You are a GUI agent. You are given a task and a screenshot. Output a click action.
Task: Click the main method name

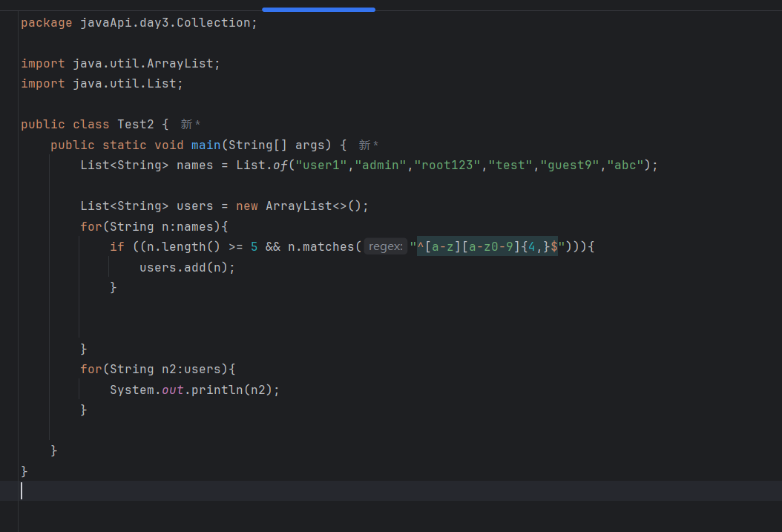click(x=206, y=145)
